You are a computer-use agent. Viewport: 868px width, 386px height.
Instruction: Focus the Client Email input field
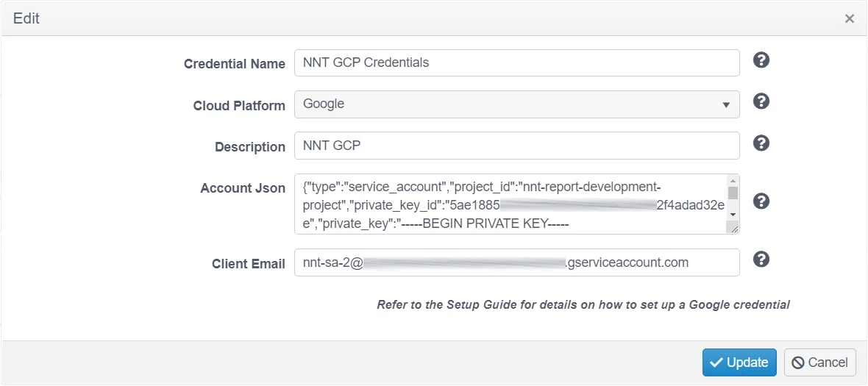pyautogui.click(x=517, y=262)
